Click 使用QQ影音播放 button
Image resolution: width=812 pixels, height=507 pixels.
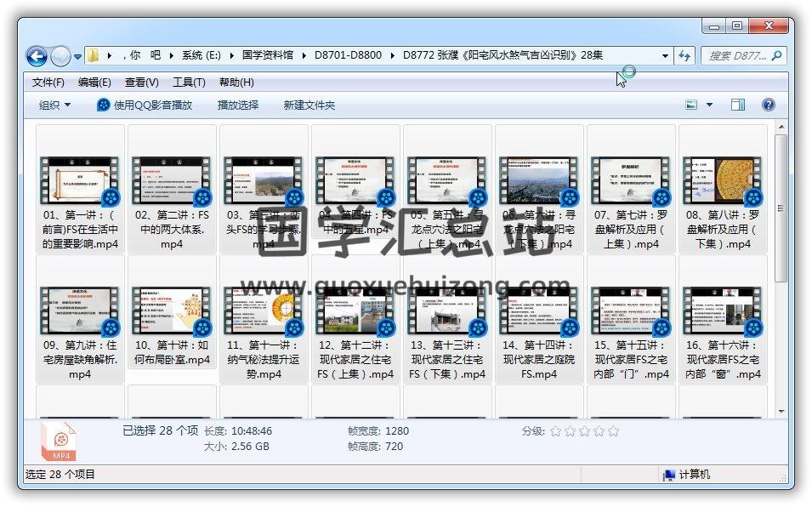click(x=145, y=105)
